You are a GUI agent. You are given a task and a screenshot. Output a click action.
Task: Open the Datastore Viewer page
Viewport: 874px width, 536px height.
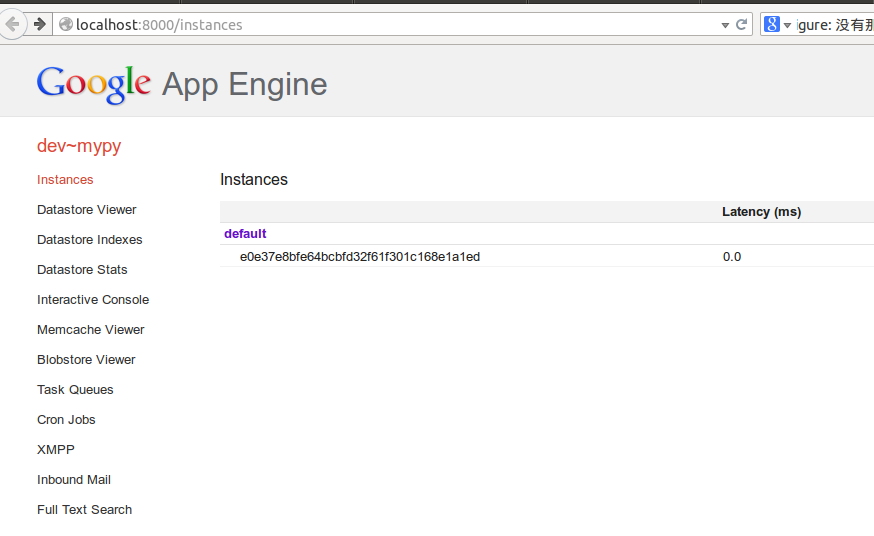click(x=86, y=209)
